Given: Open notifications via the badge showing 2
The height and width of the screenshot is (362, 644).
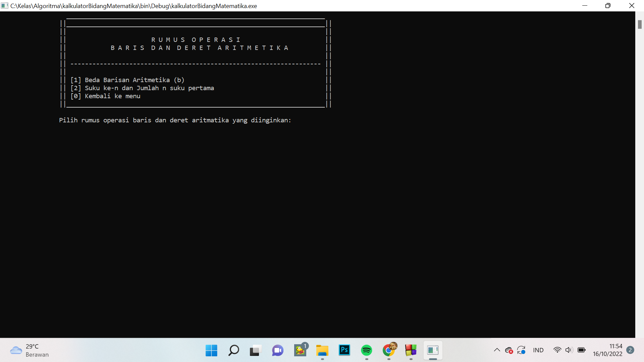Looking at the screenshot, I should click(629, 350).
